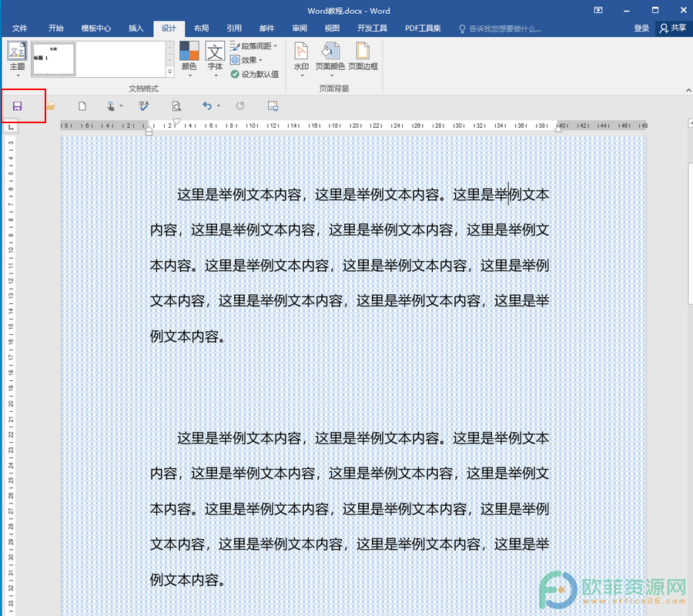Click the Tell Me search box 告诉我您想要做什么
Viewport: 693px width, 616px height.
click(500, 28)
